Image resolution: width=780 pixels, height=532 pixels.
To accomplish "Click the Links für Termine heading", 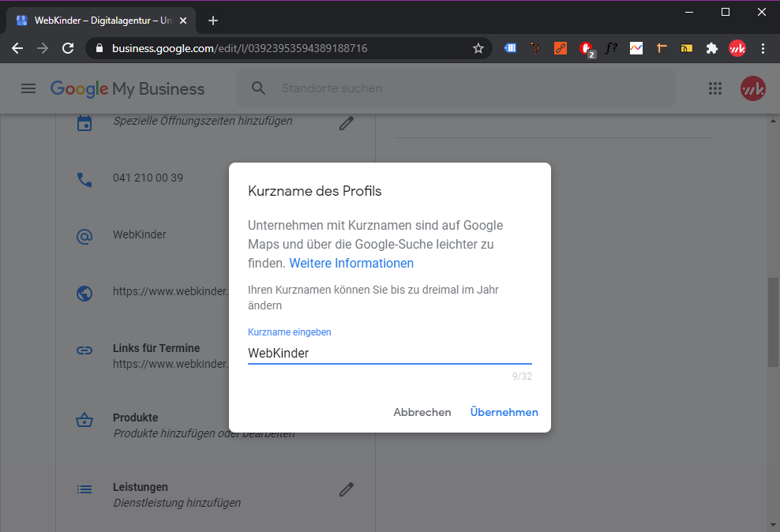I will point(156,348).
